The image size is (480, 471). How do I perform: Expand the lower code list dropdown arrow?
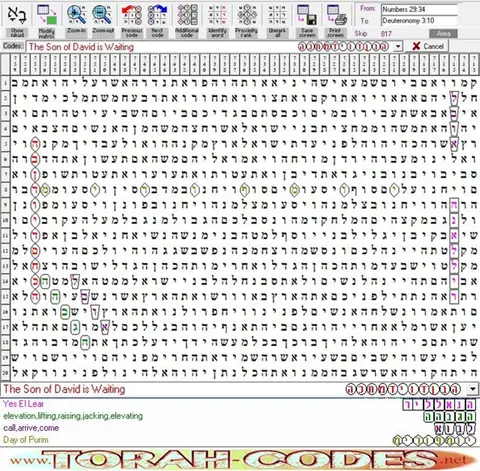(473, 389)
